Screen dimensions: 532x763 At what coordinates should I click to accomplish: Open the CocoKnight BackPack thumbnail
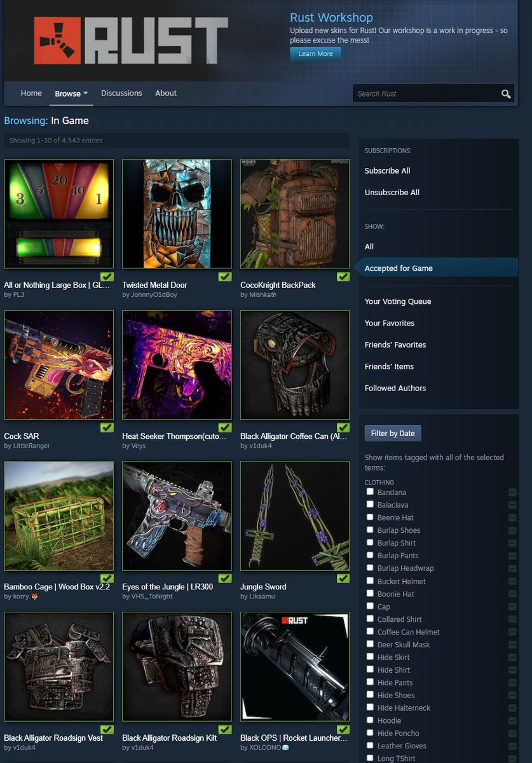[x=295, y=214]
